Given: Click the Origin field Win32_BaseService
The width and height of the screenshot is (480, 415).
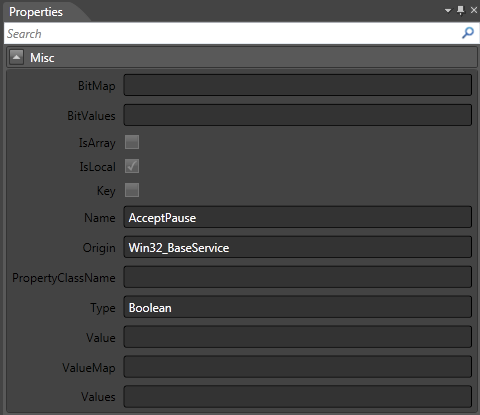Looking at the screenshot, I should (298, 247).
